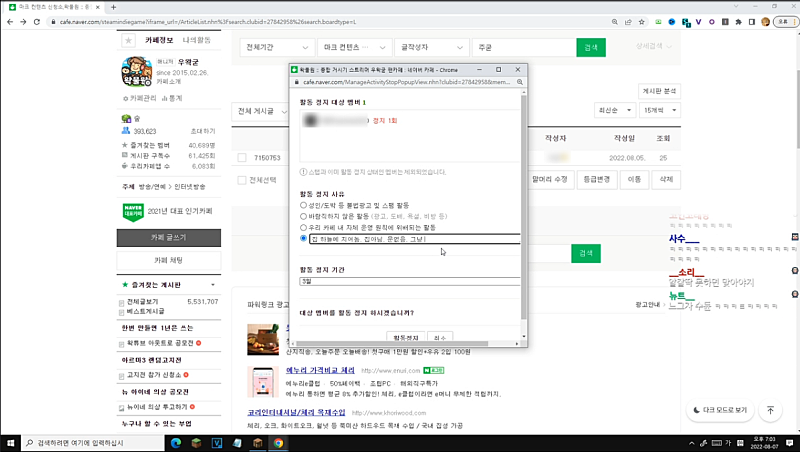
Task: Switch to the 카페정보 tab
Action: 159,40
